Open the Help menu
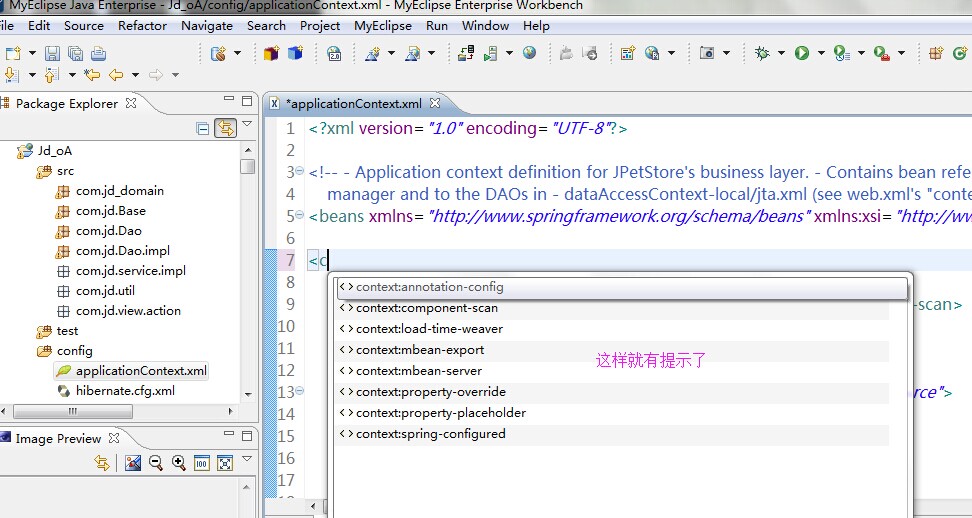This screenshot has height=518, width=972. pyautogui.click(x=536, y=25)
